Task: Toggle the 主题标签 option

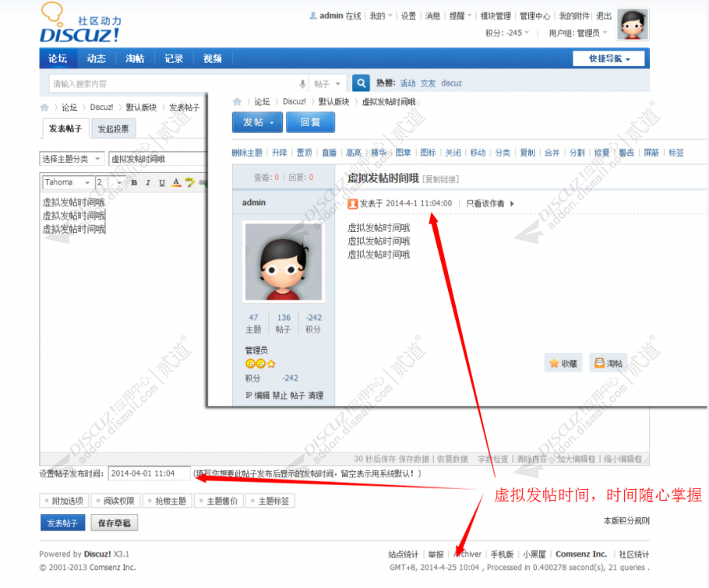Action: click(x=270, y=501)
